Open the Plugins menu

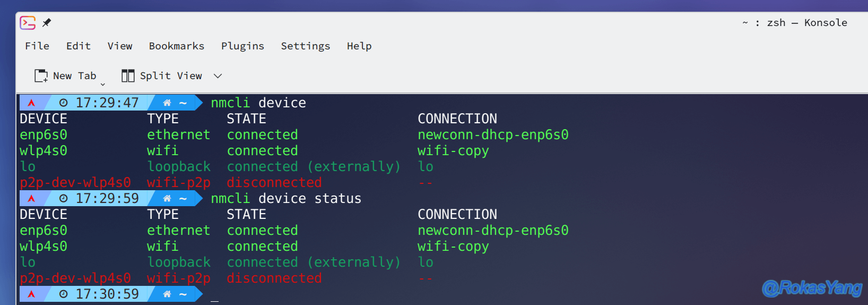[242, 46]
